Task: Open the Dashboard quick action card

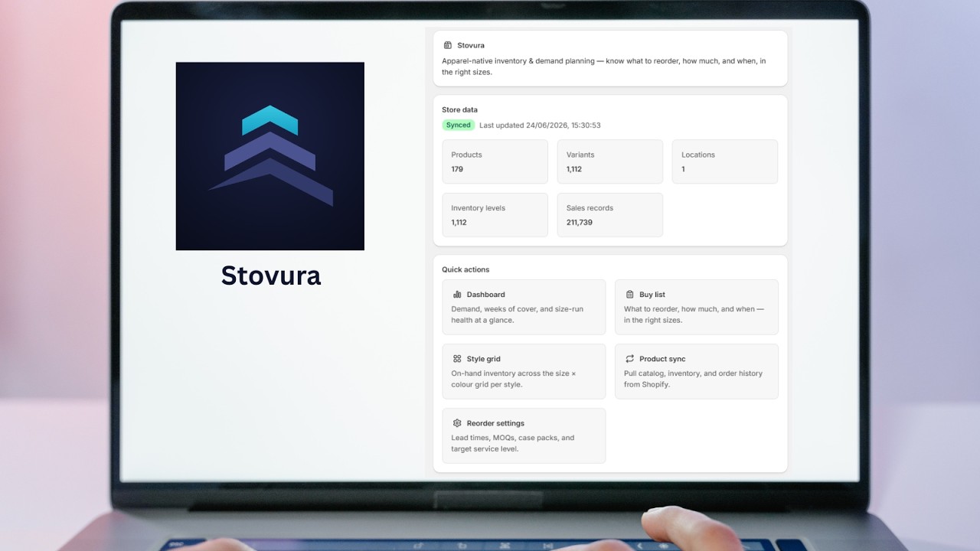Action: click(x=524, y=307)
